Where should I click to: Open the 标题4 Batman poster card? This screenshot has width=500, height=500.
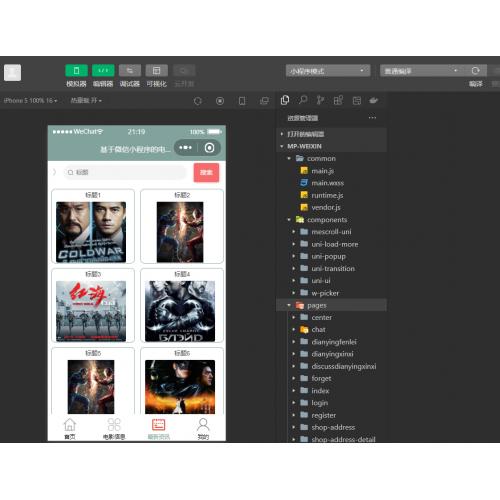pos(182,305)
